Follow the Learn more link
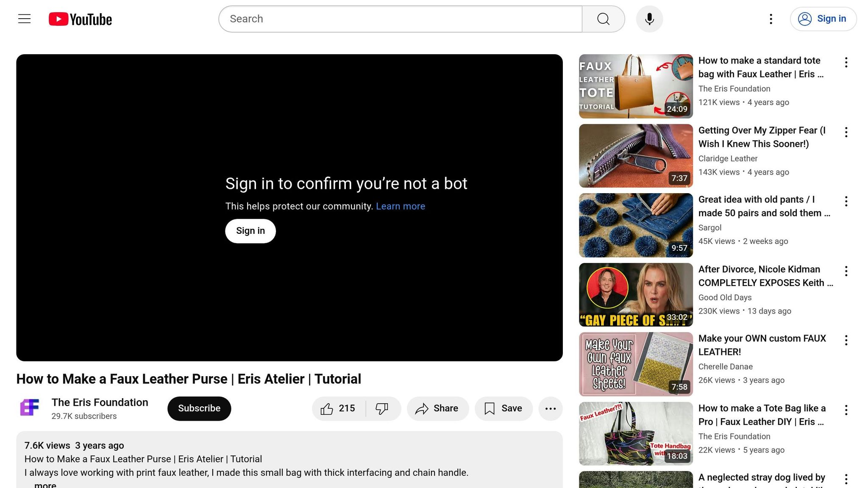 (400, 206)
